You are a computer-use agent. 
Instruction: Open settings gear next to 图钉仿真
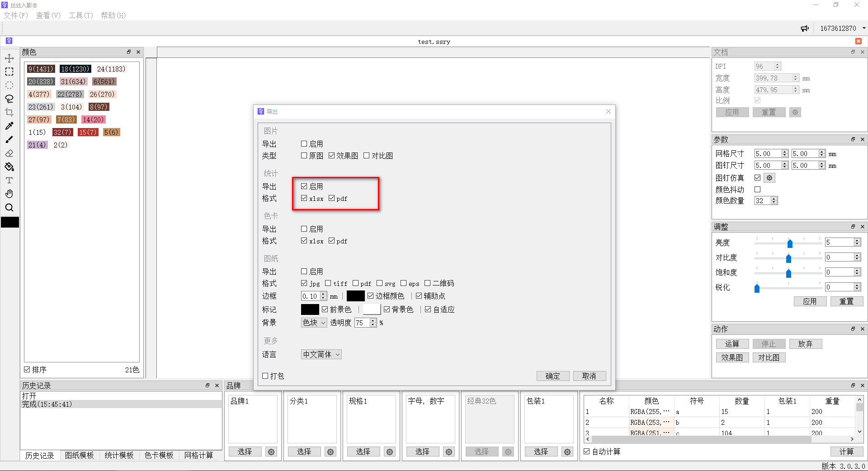769,178
